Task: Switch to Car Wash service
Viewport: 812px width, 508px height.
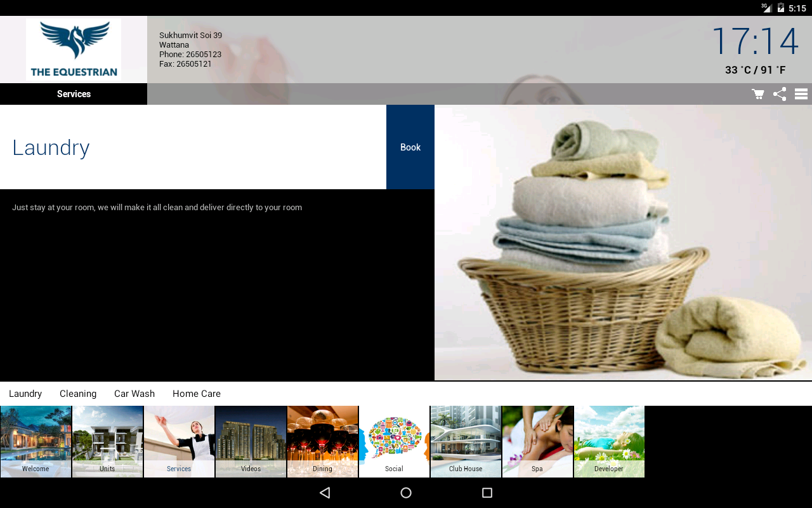Action: point(134,394)
